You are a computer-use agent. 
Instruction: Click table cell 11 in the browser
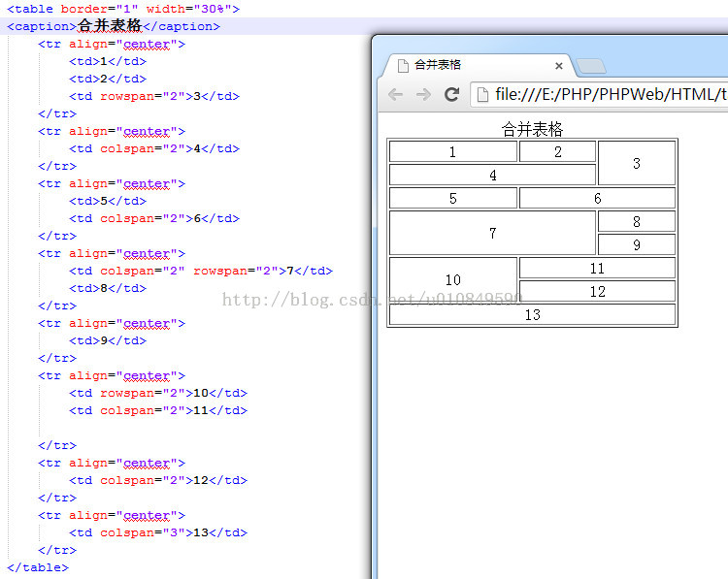pos(597,268)
